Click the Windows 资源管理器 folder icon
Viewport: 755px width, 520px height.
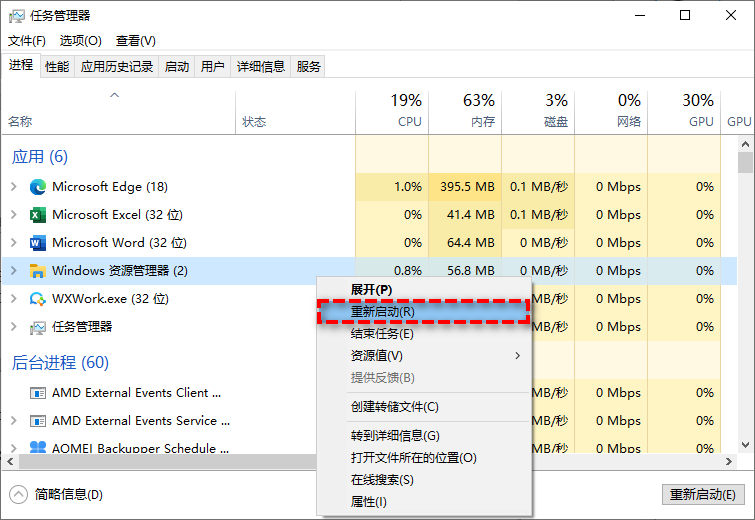[38, 271]
